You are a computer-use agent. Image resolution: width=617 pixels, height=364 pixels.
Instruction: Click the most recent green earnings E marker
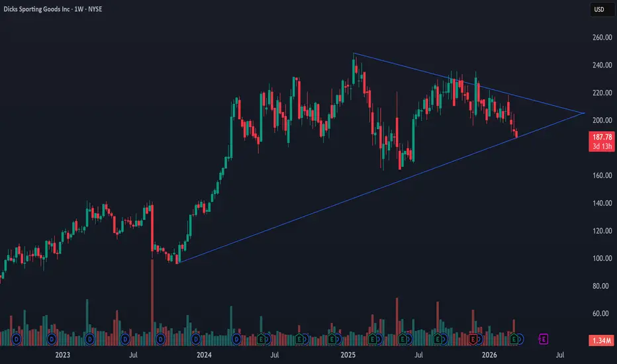[514, 339]
